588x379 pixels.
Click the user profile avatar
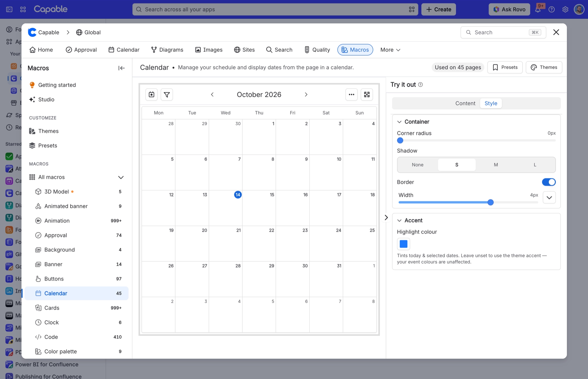pyautogui.click(x=579, y=9)
